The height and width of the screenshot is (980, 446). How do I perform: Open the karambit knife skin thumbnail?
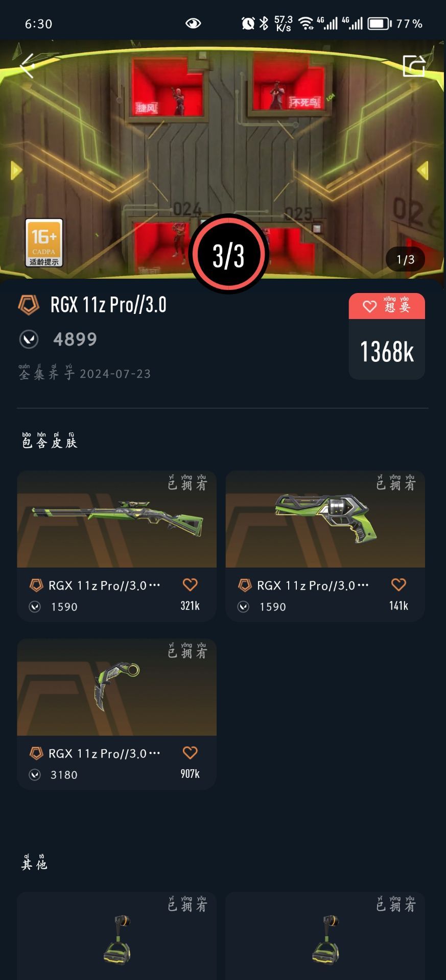coord(116,687)
